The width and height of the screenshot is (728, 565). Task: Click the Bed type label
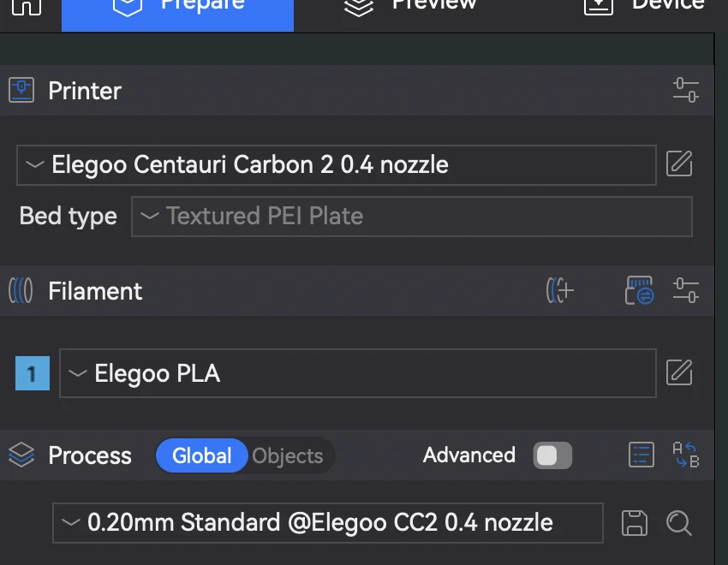click(x=69, y=217)
